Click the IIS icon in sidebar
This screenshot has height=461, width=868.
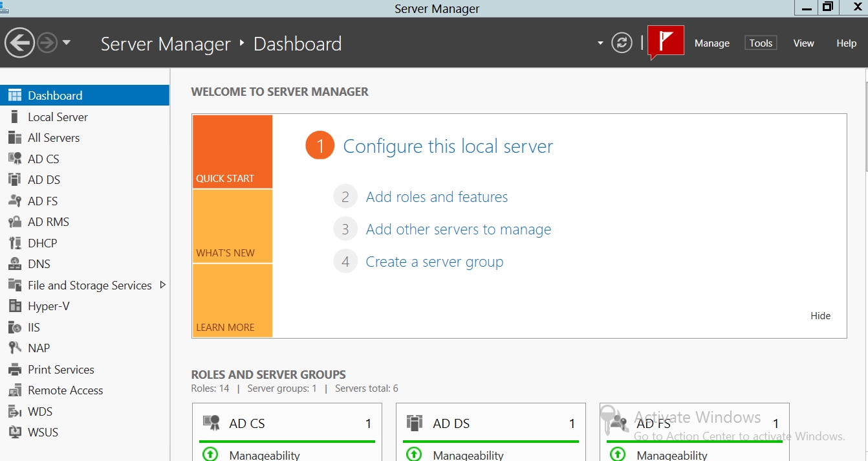[15, 328]
